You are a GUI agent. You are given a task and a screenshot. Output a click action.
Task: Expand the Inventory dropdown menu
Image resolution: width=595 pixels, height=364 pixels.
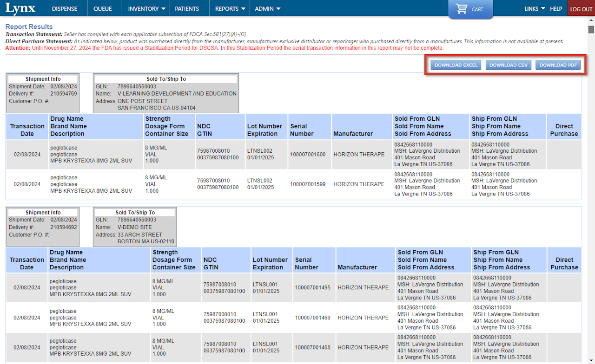pyautogui.click(x=147, y=9)
